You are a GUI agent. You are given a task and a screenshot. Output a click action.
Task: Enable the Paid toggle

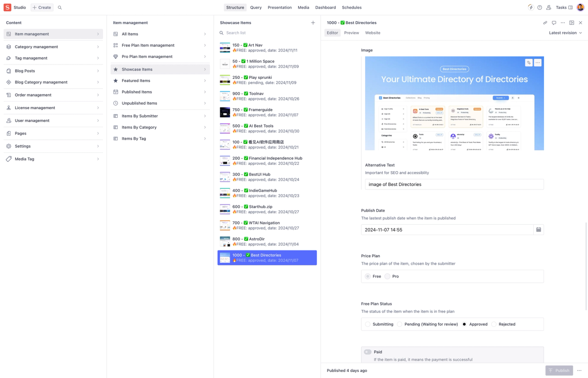367,352
